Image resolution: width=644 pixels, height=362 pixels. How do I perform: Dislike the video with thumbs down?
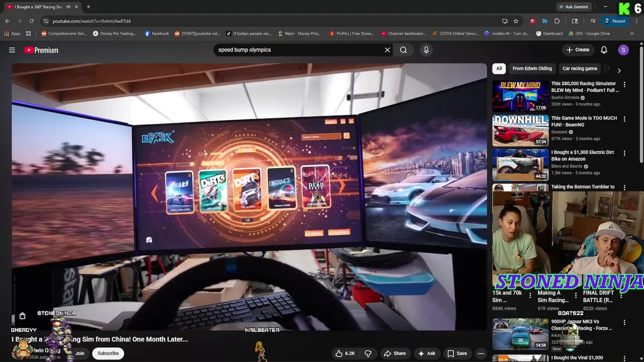point(368,353)
